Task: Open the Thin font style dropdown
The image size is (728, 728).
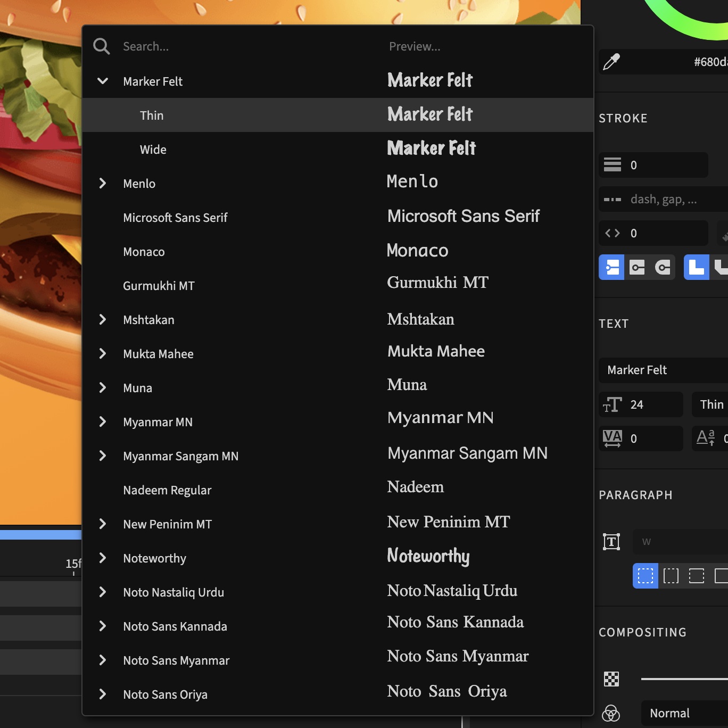Action: coord(710,404)
